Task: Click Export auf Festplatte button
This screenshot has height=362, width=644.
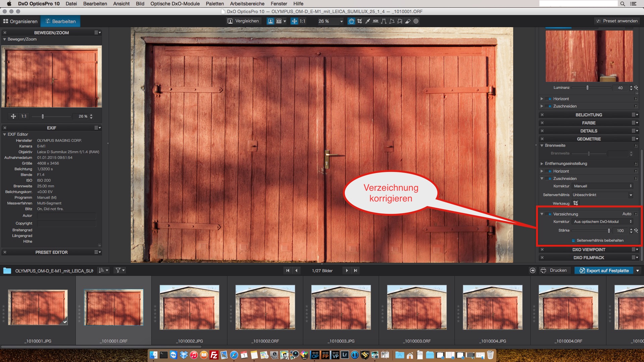Action: pos(604,270)
